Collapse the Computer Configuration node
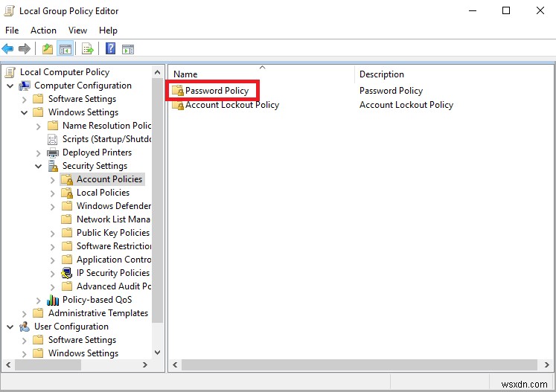 click(10, 86)
